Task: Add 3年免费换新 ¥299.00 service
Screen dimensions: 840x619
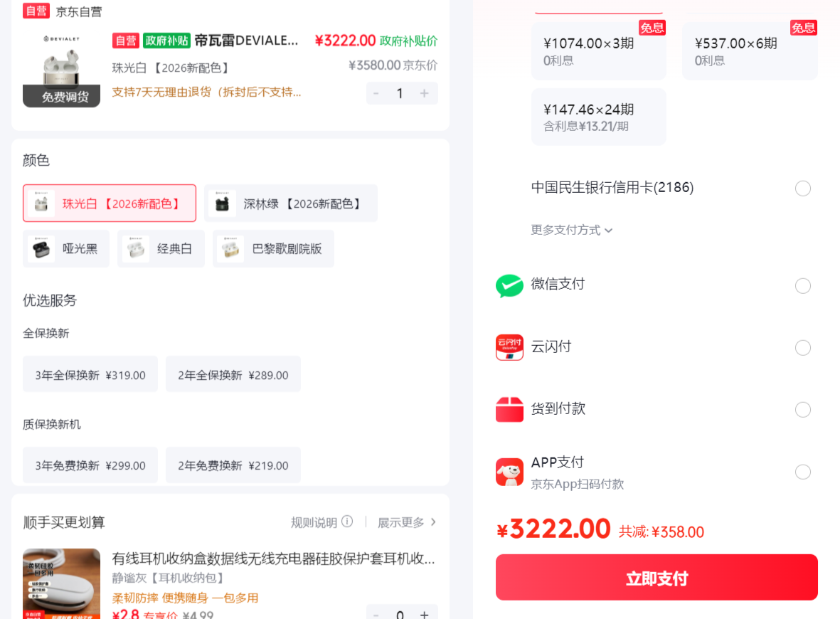Action: [90, 465]
